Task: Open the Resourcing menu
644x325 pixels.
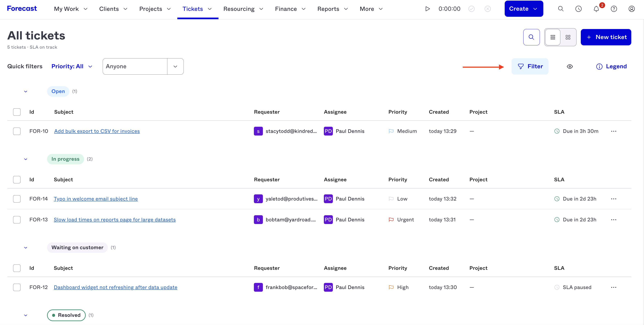Action: 243,9
